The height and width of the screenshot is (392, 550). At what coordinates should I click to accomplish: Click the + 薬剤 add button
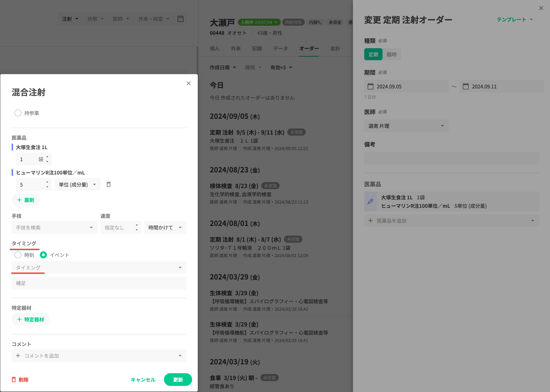click(x=26, y=200)
